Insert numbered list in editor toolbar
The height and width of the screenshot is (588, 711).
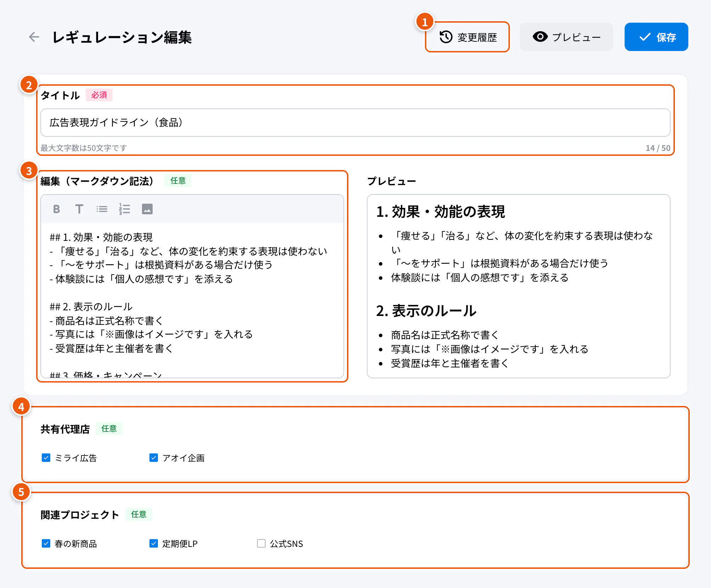point(124,209)
